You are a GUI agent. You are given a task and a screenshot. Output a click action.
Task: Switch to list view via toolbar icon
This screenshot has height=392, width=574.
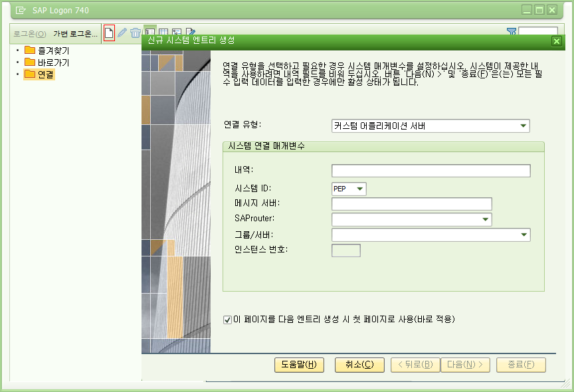[150, 32]
